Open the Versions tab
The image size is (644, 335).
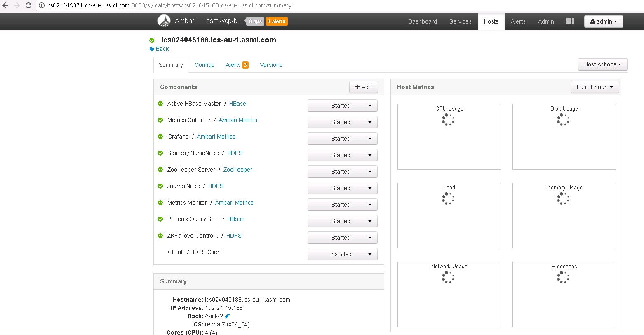pos(271,65)
